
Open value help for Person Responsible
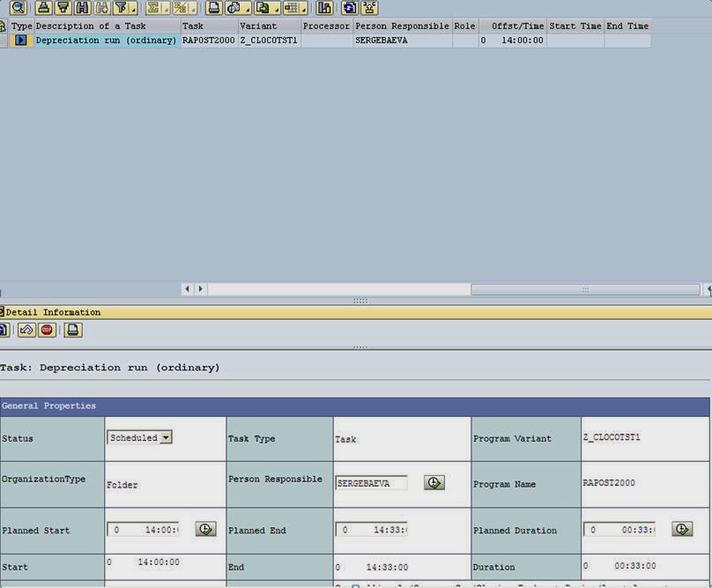coord(434,482)
